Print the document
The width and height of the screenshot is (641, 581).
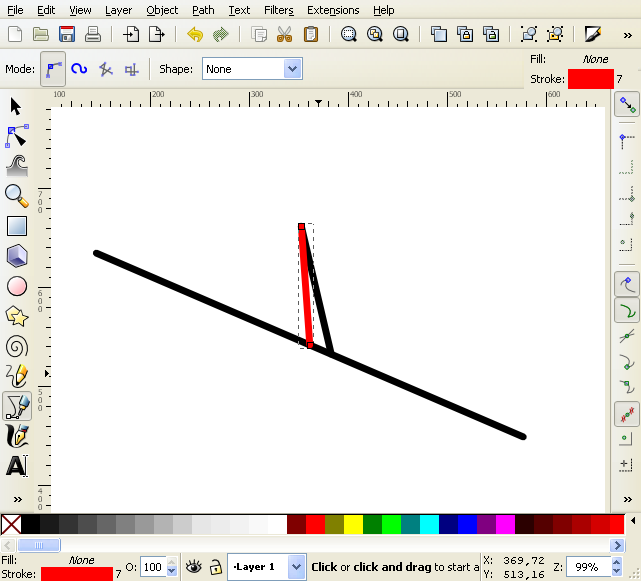point(93,34)
